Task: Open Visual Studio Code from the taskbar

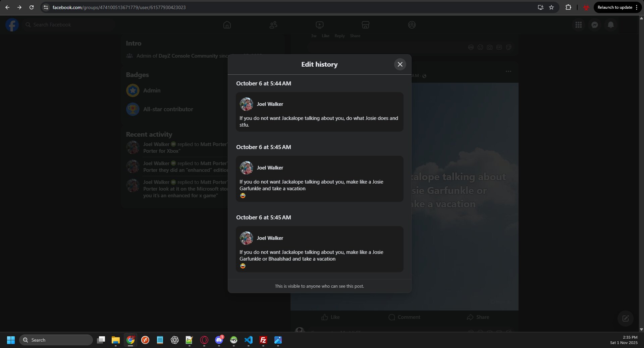Action: click(x=249, y=340)
